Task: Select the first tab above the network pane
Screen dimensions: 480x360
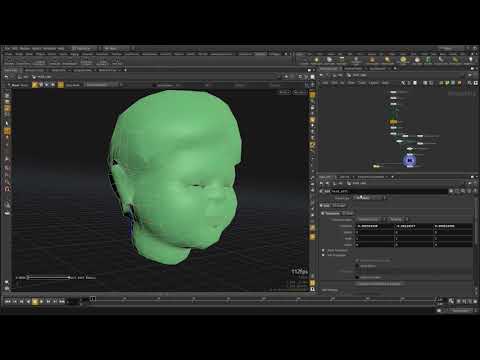Action: (x=329, y=69)
